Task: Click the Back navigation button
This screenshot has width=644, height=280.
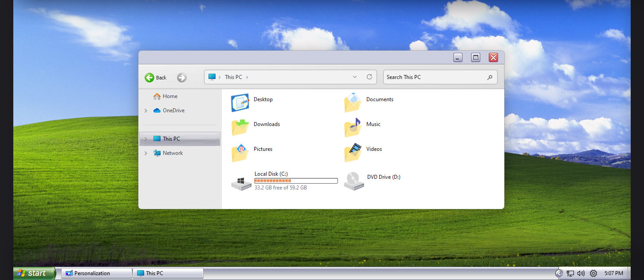Action: point(155,77)
